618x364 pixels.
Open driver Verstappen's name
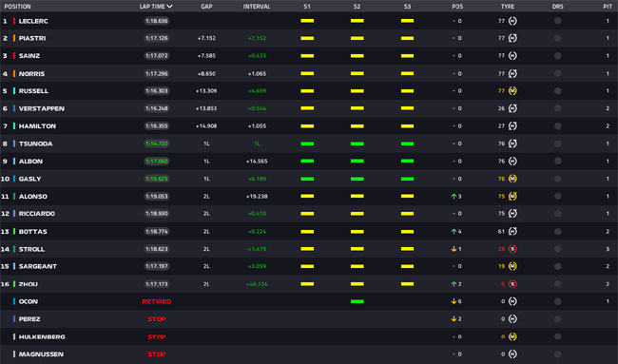[42, 108]
